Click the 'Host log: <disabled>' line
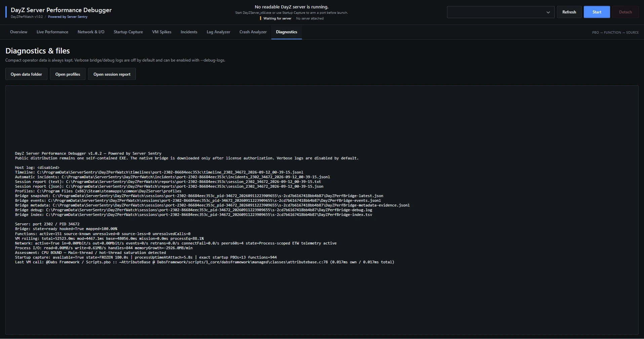Viewport: 644px width, 339px height. pyautogui.click(x=37, y=167)
